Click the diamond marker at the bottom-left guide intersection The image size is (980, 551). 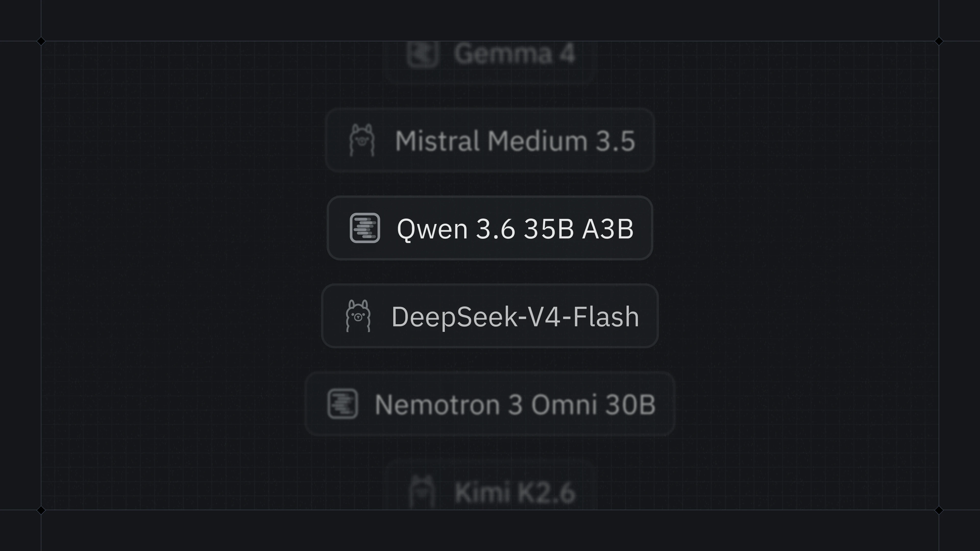[x=41, y=510]
